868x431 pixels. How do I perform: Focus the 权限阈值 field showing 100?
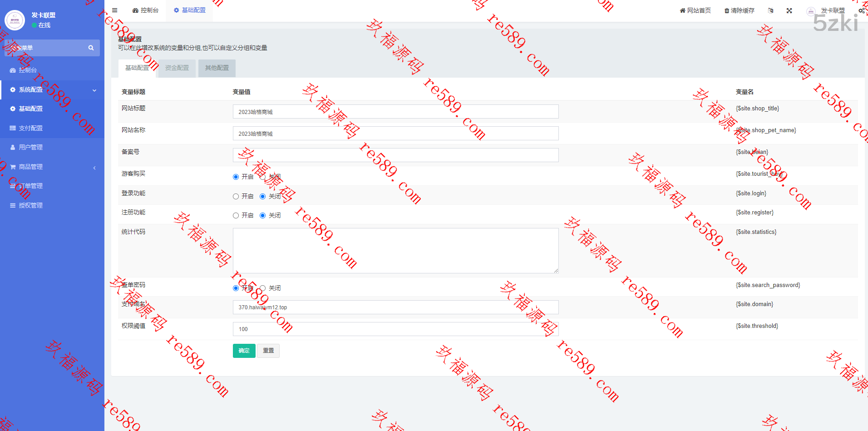[x=395, y=329]
